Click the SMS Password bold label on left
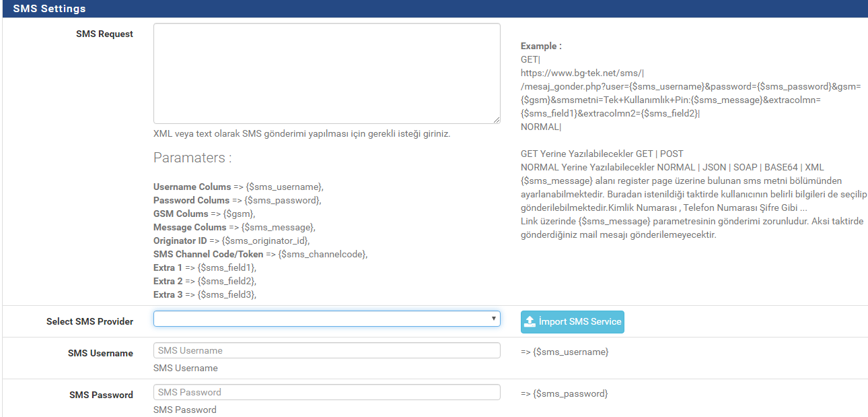Image resolution: width=868 pixels, height=417 pixels. pyautogui.click(x=102, y=395)
